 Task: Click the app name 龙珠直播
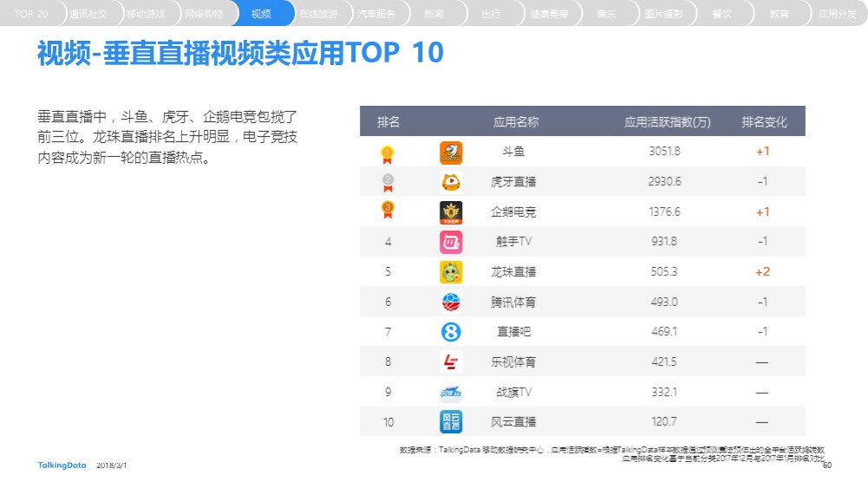point(513,271)
